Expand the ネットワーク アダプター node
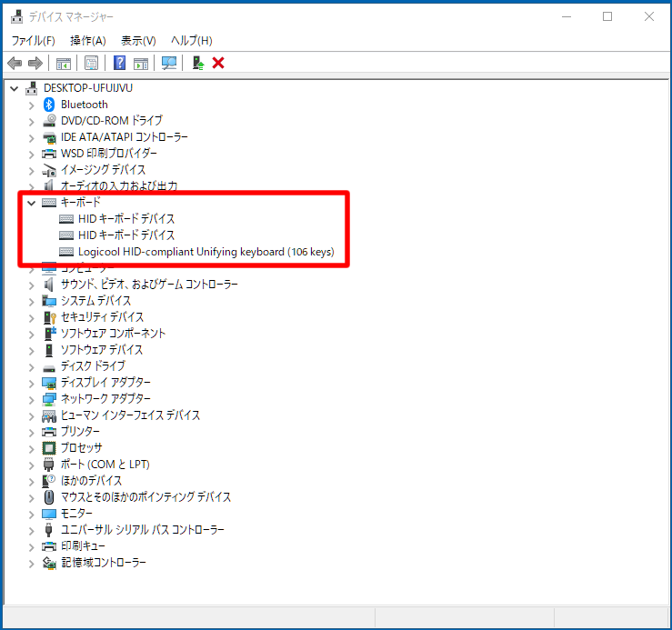 [x=32, y=399]
